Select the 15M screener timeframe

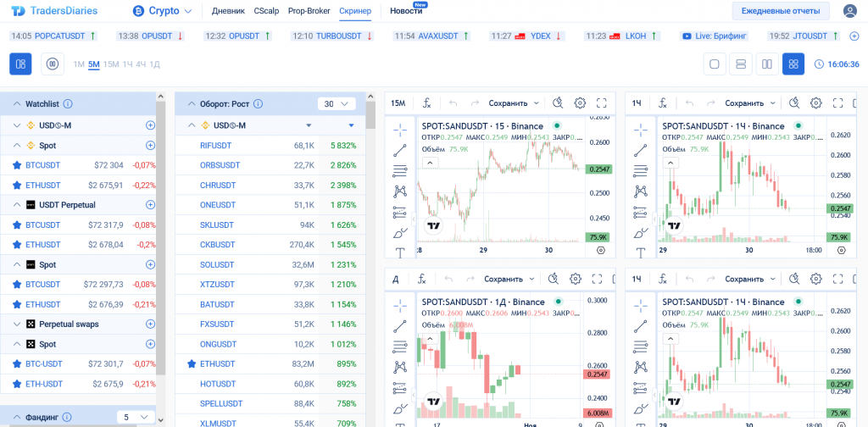coord(111,64)
